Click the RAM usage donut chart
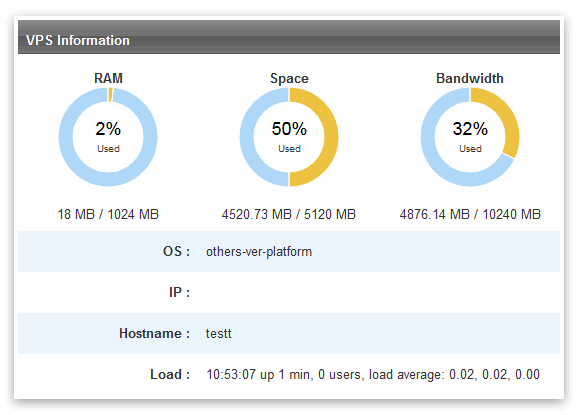Image resolution: width=582 pixels, height=415 pixels. [108, 137]
